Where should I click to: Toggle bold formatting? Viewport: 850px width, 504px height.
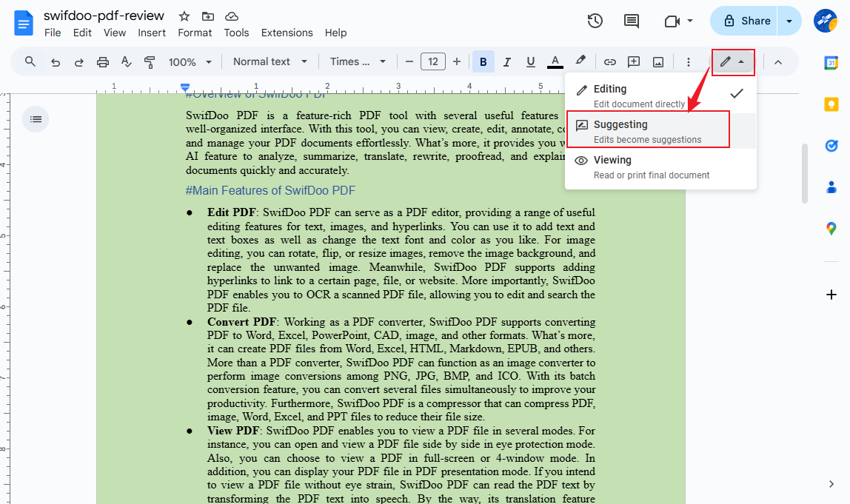click(x=483, y=61)
